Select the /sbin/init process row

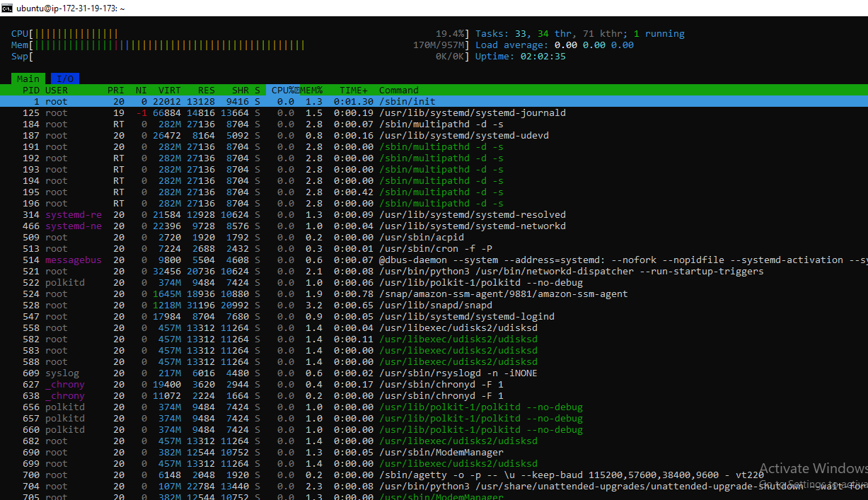click(x=434, y=101)
